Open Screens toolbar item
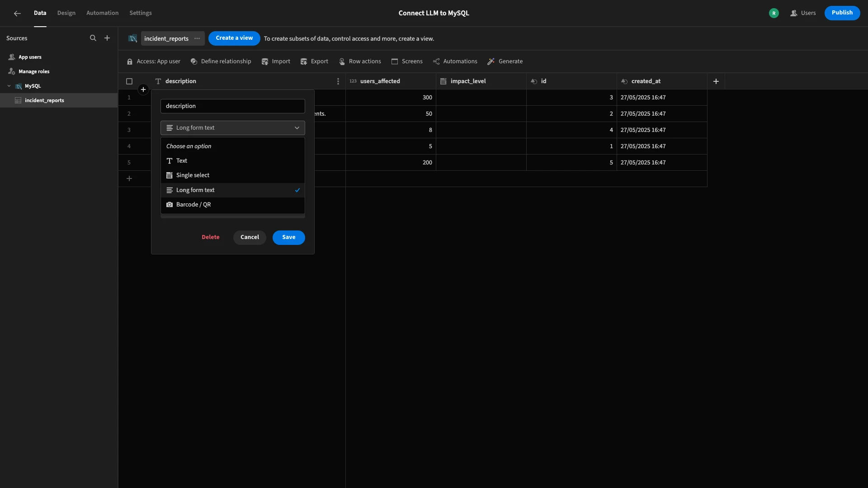 pos(407,61)
